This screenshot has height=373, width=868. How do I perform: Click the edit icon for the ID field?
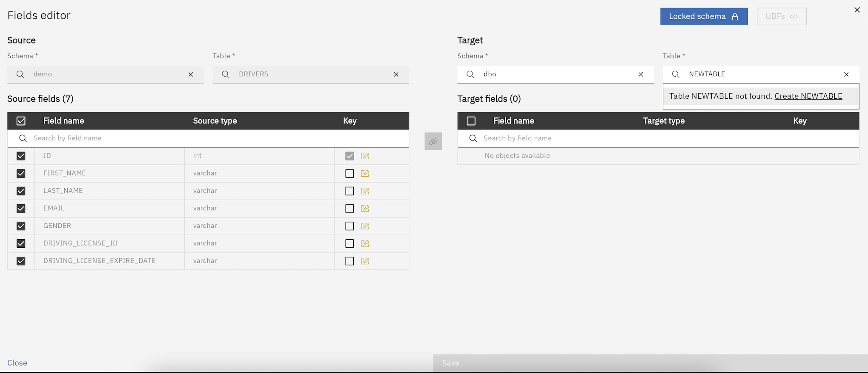tap(365, 156)
